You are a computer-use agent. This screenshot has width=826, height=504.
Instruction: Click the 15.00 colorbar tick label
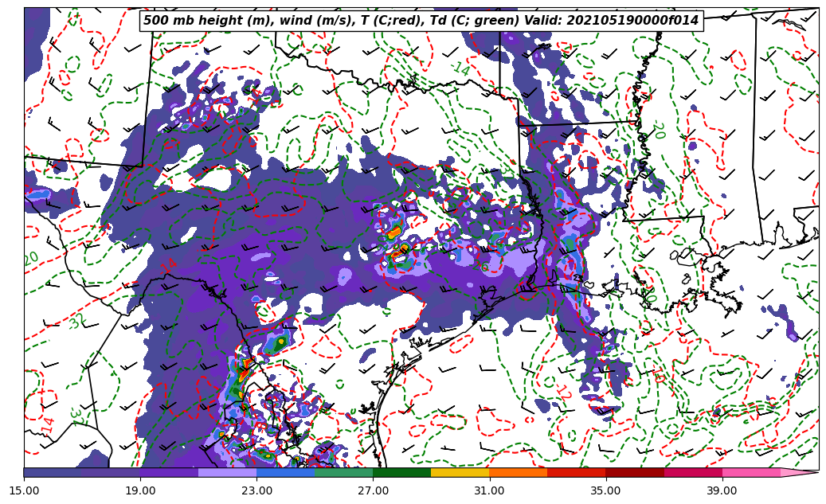point(24,490)
